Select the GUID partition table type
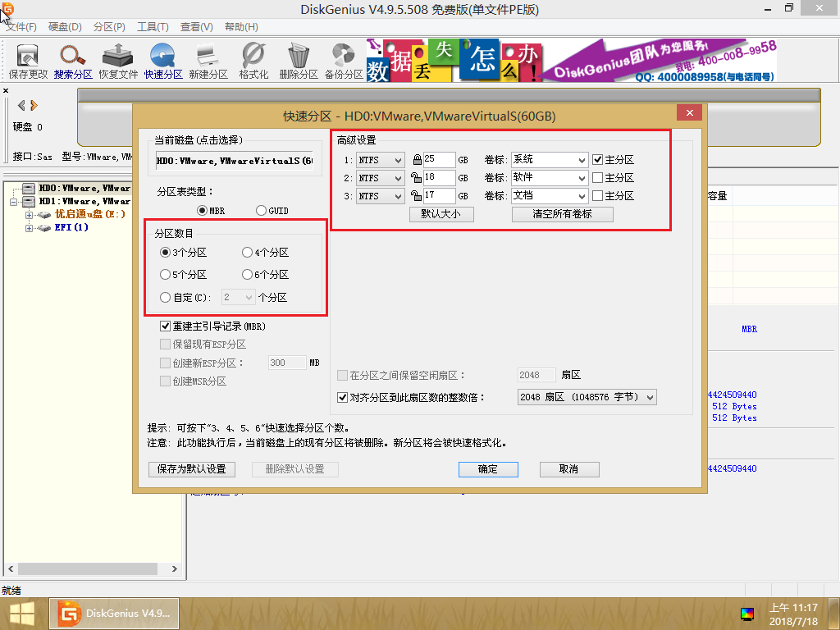This screenshot has height=630, width=840. (262, 211)
